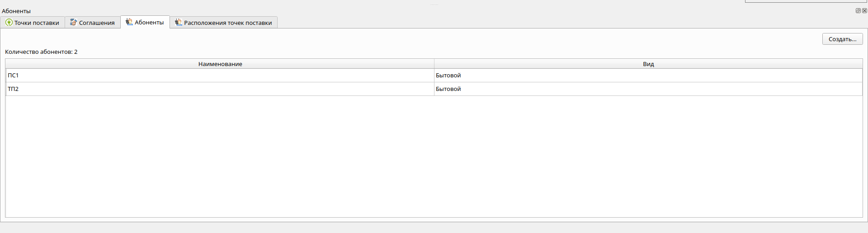Float the Абоненты panel with undock icon
This screenshot has height=233, width=868.
858,11
